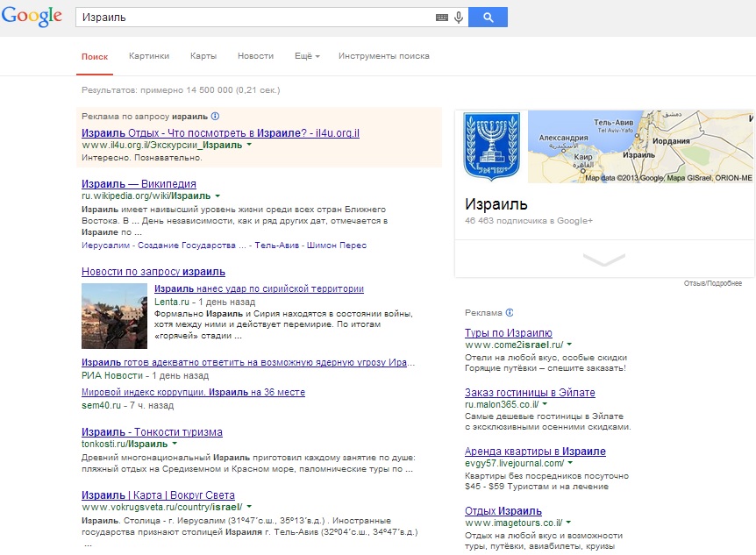Viewport: 756px width, 555px height.
Task: Switch to the 'Новости' tab
Action: [x=255, y=56]
